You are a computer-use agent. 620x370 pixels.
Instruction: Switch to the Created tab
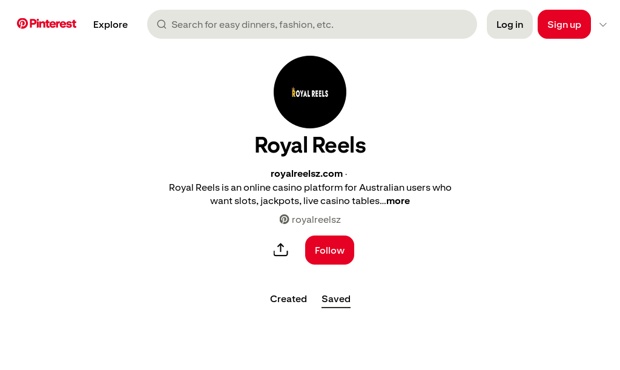(x=288, y=299)
